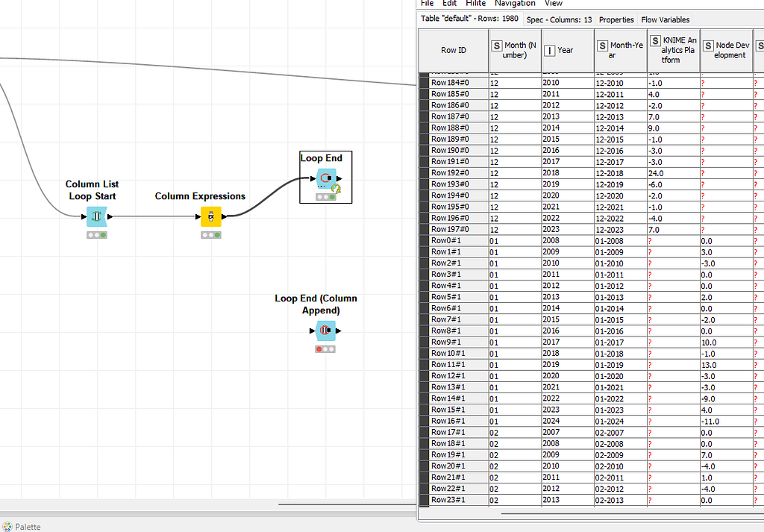
Task: Click the KNIME Analytics Platform column header
Action: point(674,50)
